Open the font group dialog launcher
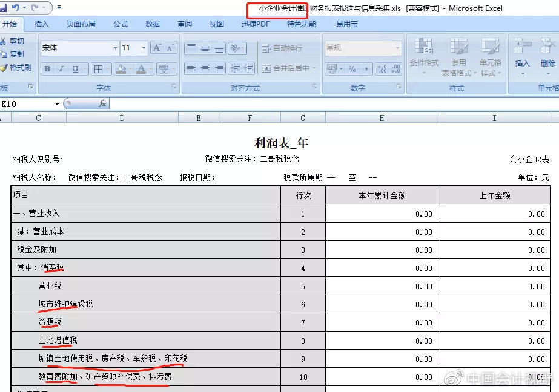Image resolution: width=559 pixels, height=392 pixels. pyautogui.click(x=174, y=87)
